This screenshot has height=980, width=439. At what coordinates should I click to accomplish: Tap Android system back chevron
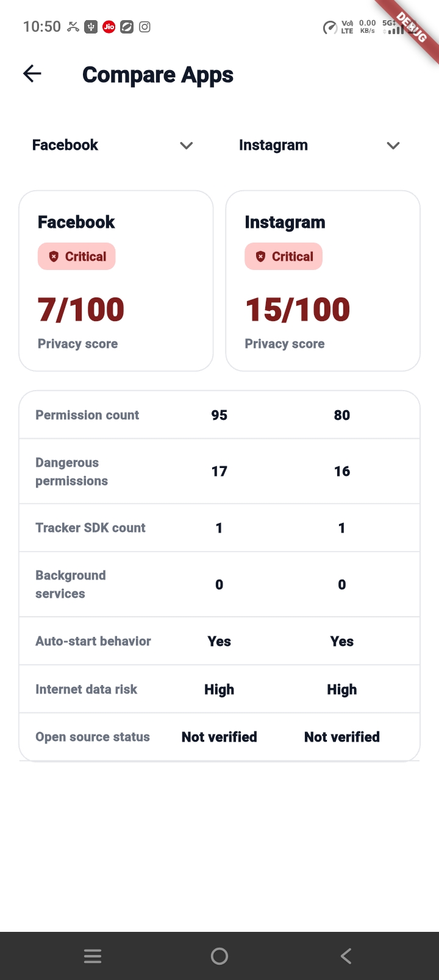click(x=346, y=956)
